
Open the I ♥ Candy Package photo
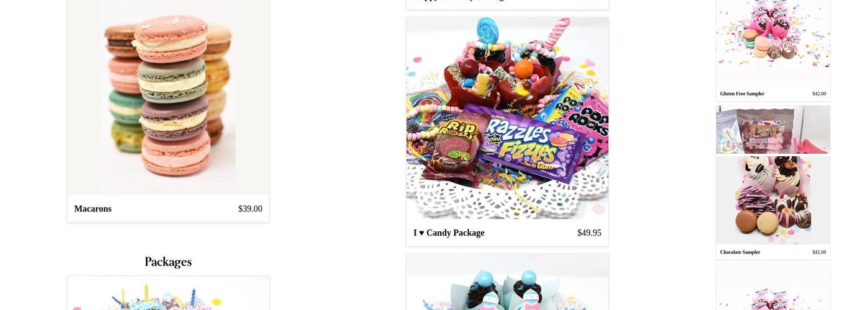507,118
